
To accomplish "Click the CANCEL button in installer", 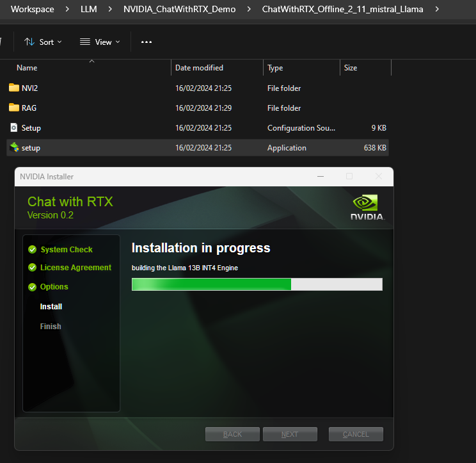I will (356, 434).
